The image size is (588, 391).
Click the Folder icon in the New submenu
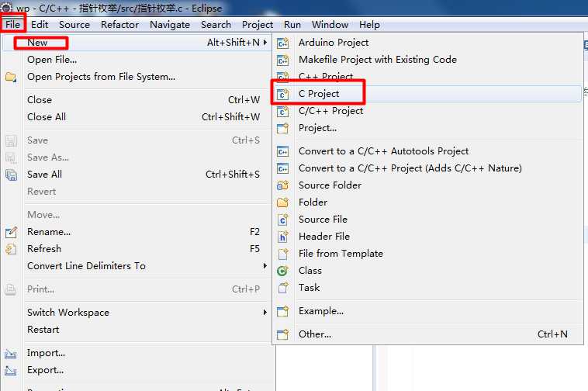[x=282, y=202]
